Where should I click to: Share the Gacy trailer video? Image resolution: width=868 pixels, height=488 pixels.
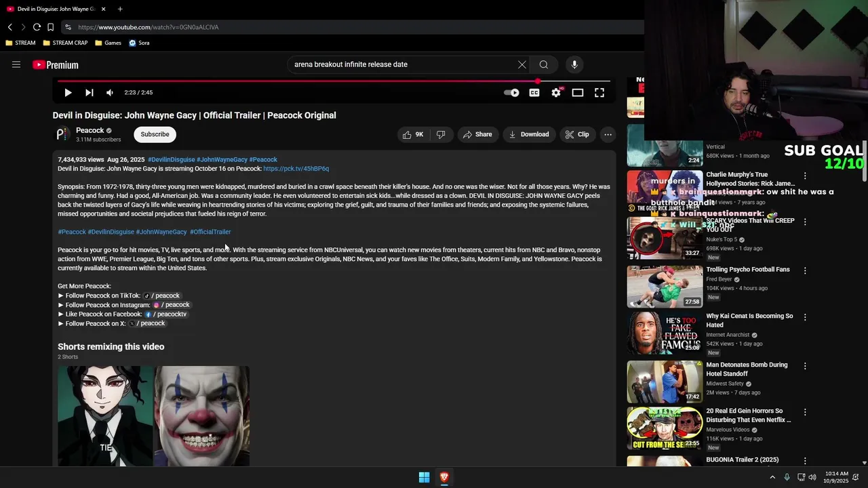coord(477,134)
